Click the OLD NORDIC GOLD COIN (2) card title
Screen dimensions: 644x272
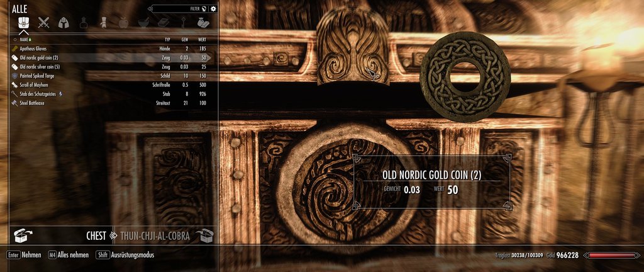click(431, 175)
